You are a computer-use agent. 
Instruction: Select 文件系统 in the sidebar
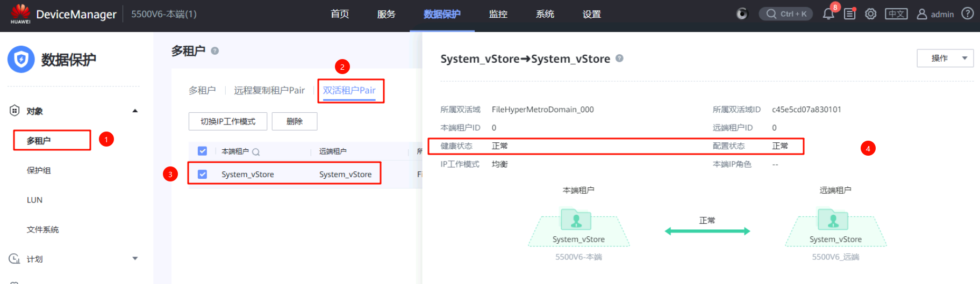pos(42,229)
